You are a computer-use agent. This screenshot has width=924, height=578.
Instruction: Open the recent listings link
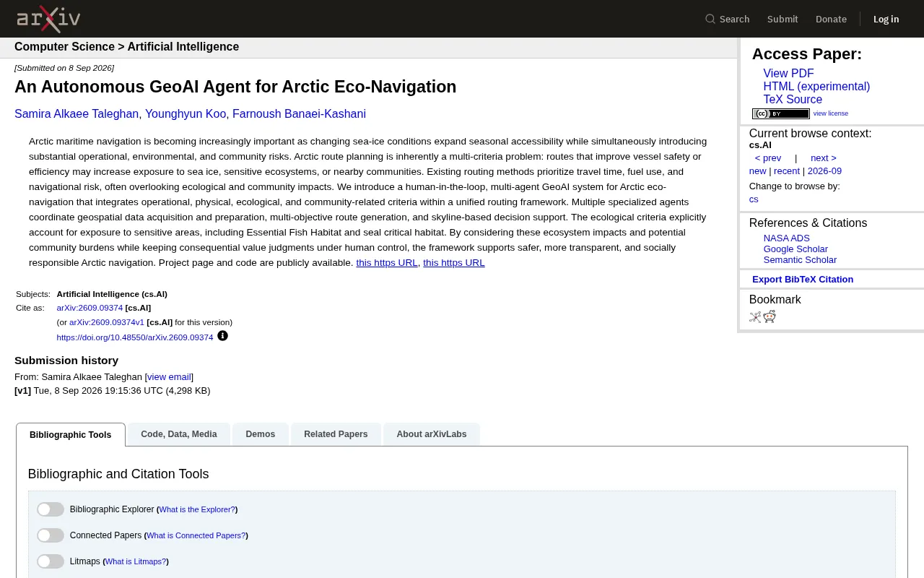787,171
